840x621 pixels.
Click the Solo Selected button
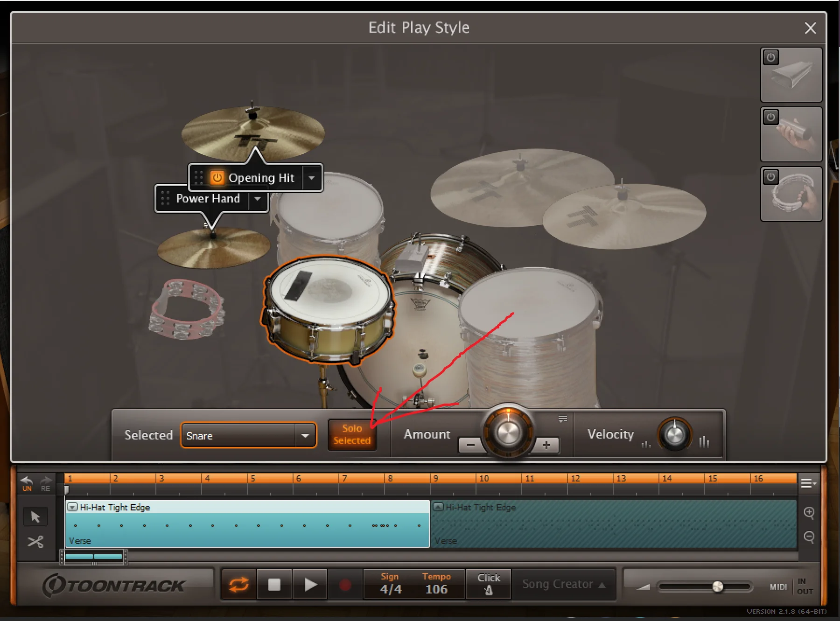(x=352, y=434)
